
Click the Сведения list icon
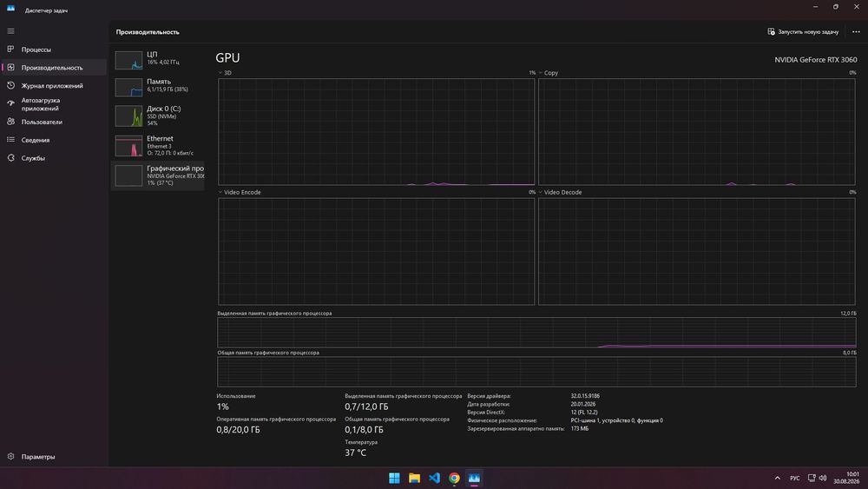(x=10, y=140)
